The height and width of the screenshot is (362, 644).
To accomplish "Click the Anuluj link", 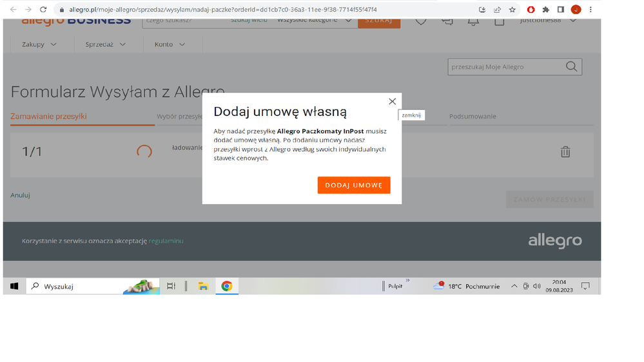I will [x=20, y=195].
